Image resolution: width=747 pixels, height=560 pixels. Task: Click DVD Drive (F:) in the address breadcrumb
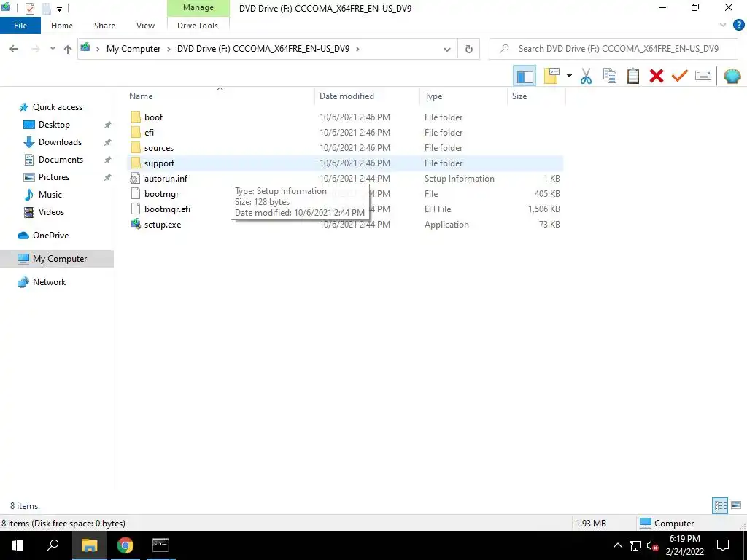click(263, 49)
